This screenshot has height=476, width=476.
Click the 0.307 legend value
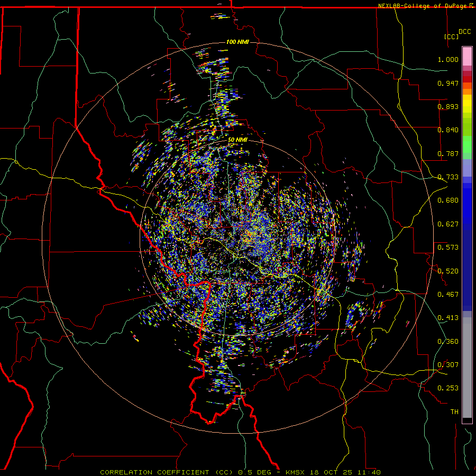448,365
